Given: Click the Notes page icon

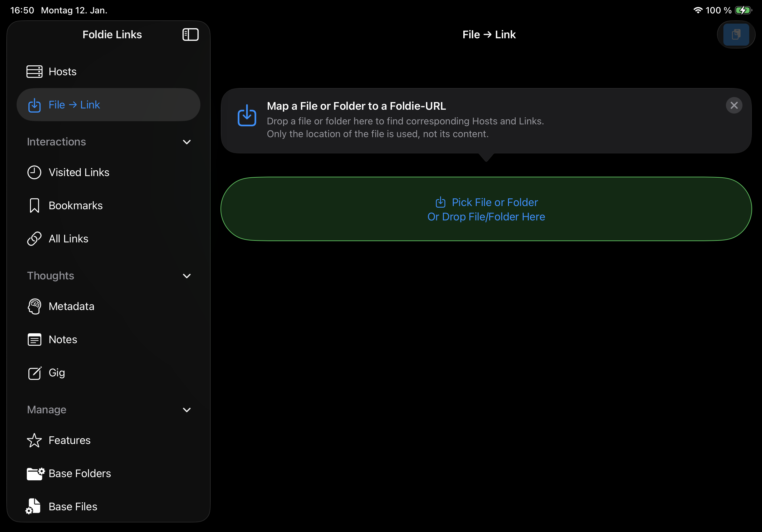Looking at the screenshot, I should coord(34,340).
